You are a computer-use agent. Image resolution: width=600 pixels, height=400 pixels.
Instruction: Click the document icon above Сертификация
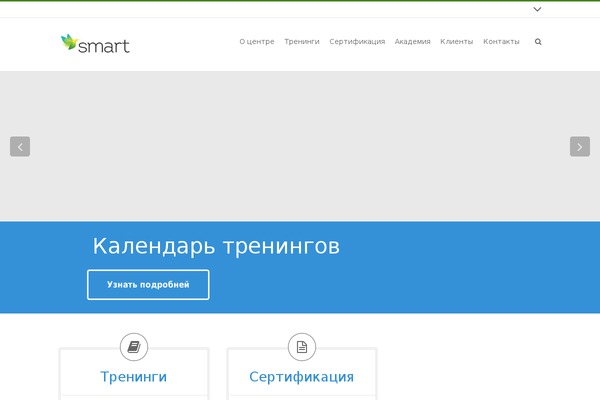[x=302, y=347]
